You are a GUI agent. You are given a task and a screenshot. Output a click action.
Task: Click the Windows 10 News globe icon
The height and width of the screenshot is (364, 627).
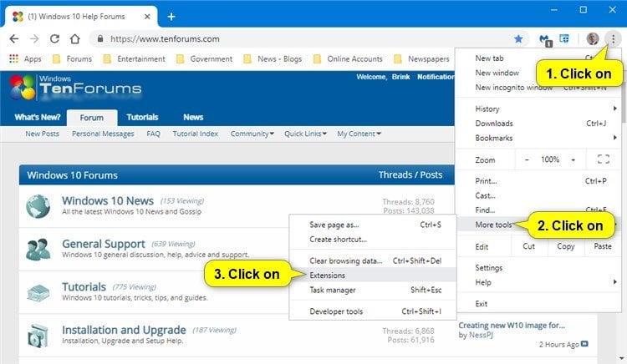point(38,206)
